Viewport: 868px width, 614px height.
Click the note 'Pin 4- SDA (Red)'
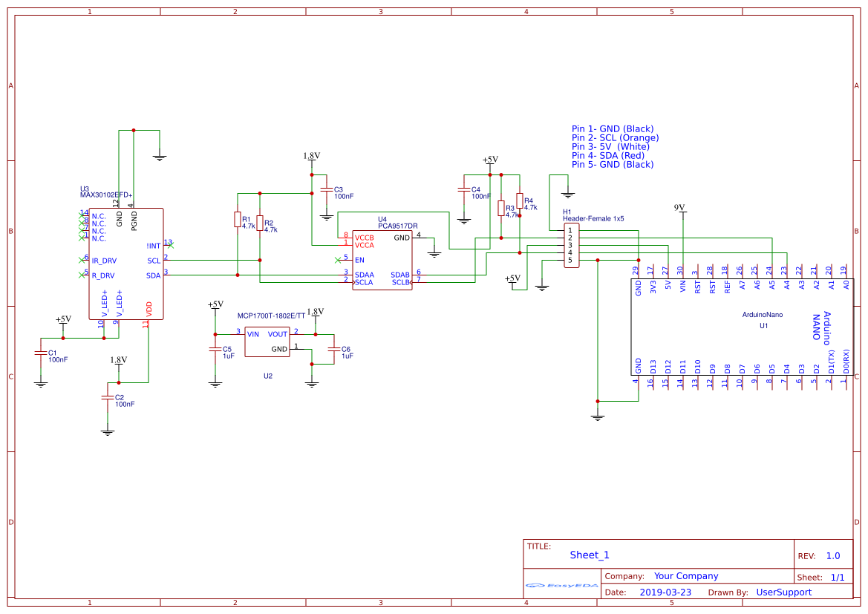(x=608, y=156)
